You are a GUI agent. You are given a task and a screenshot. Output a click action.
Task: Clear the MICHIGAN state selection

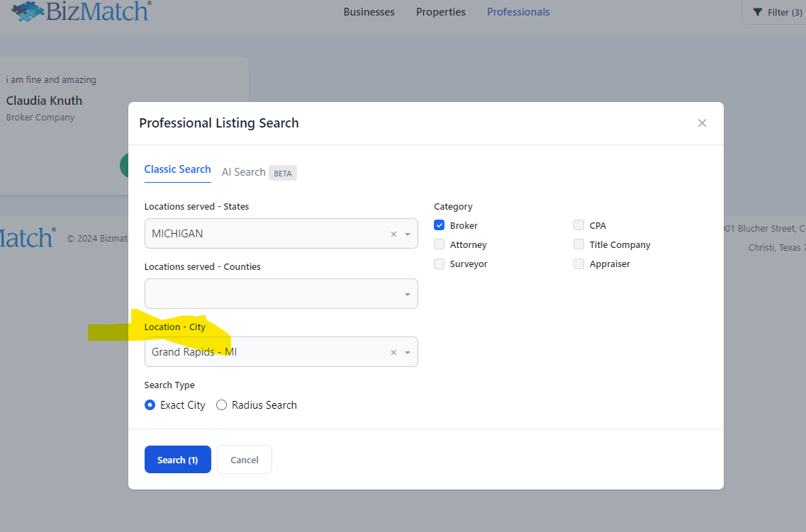tap(393, 234)
